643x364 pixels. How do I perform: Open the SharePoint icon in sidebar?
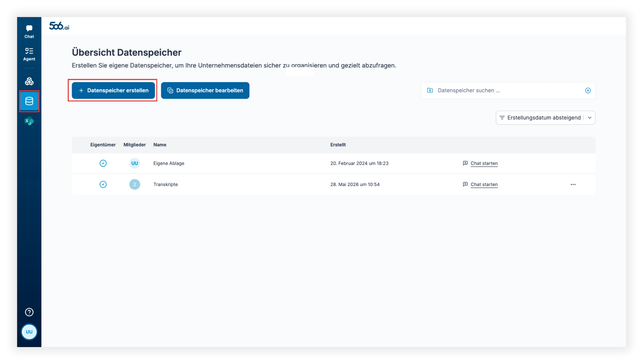click(29, 121)
